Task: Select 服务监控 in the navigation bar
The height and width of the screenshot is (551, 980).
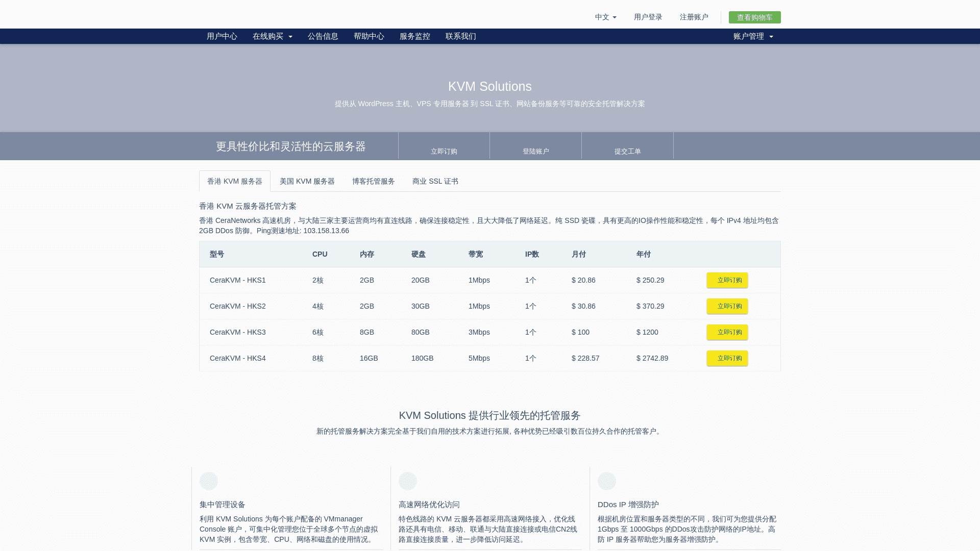Action: pos(414,36)
